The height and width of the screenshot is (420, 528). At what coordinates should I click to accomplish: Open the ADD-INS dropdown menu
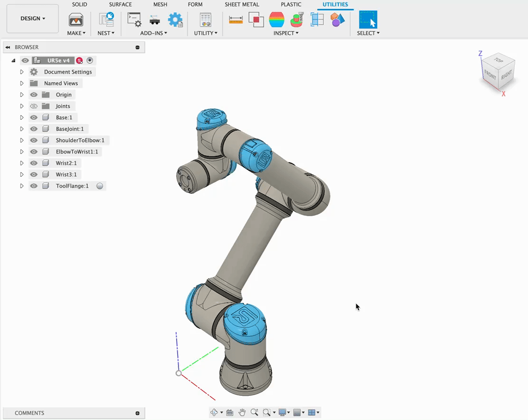(x=153, y=33)
